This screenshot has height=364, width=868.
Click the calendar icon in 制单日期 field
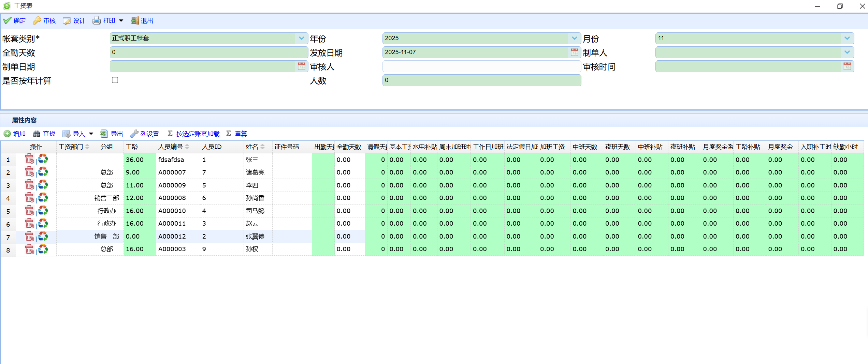pyautogui.click(x=301, y=66)
